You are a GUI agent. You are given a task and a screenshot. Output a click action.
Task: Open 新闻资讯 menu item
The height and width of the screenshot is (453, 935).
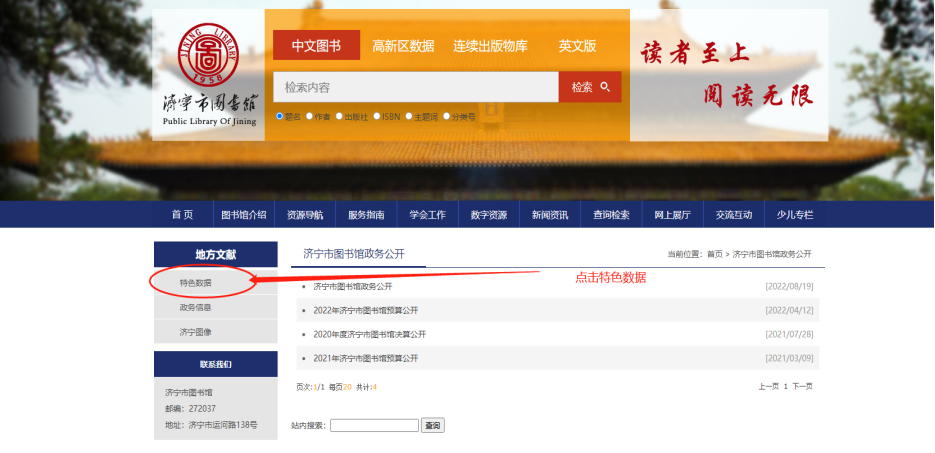pyautogui.click(x=550, y=215)
